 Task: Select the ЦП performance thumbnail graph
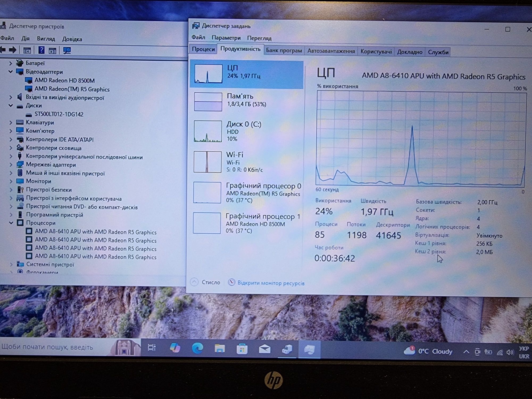tap(208, 74)
